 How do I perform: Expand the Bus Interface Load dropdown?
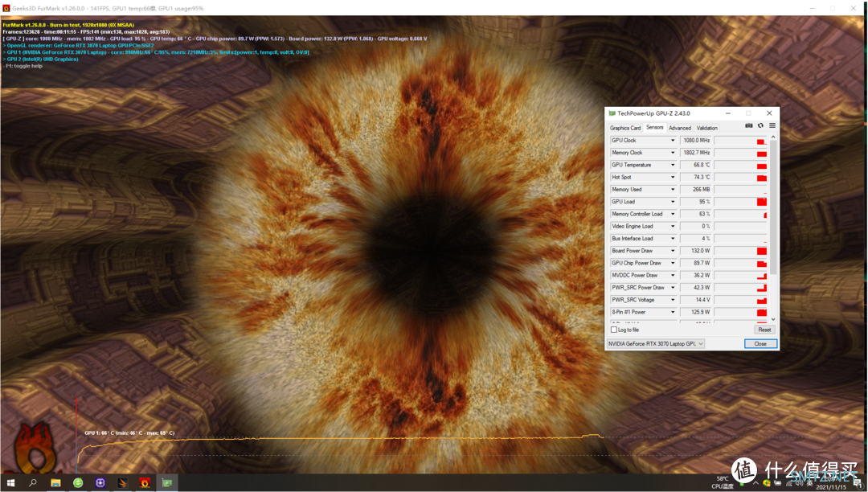(673, 239)
